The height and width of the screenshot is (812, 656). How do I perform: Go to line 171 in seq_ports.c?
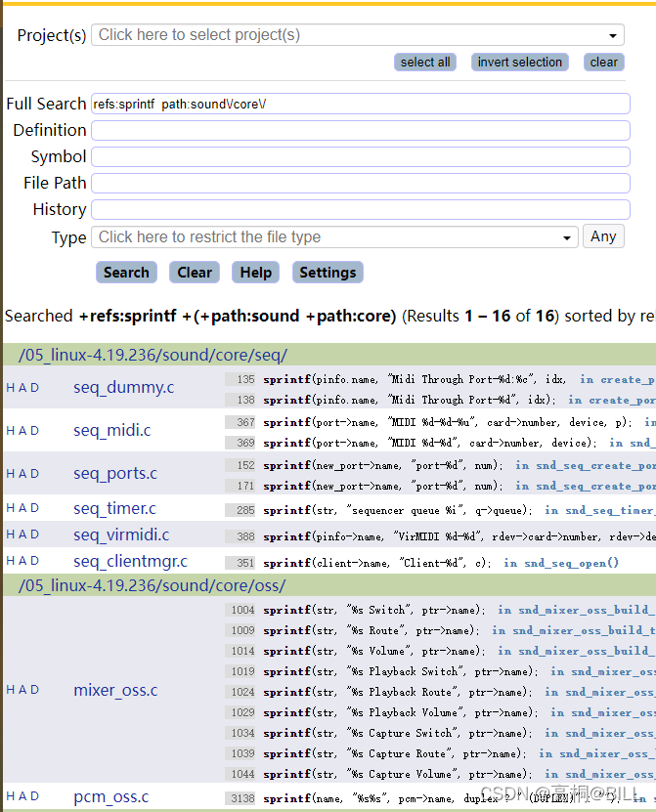click(x=241, y=486)
